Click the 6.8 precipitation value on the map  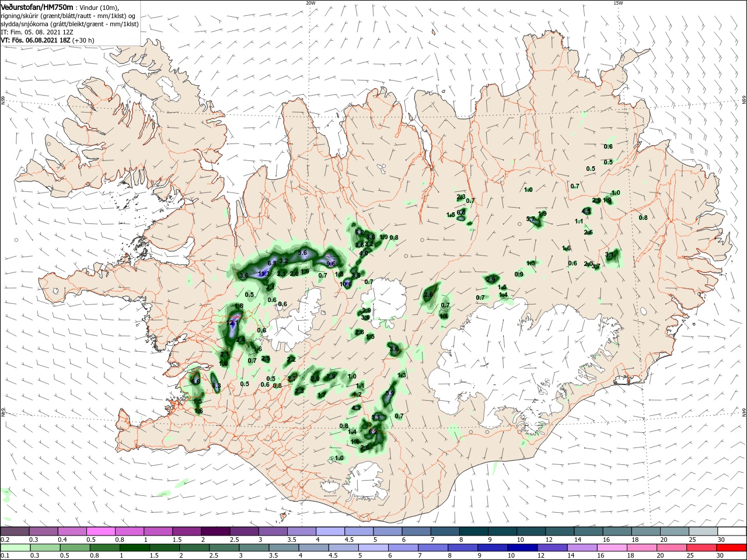(x=272, y=263)
